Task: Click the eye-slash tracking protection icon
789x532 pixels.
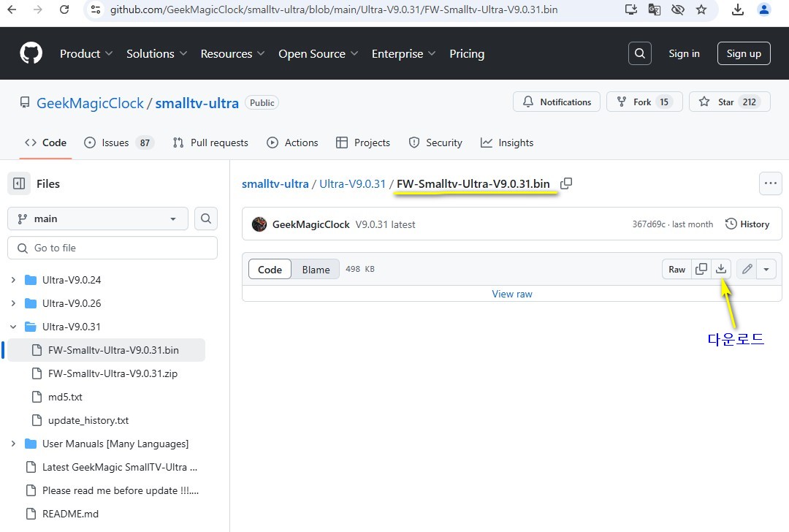Action: pyautogui.click(x=678, y=9)
